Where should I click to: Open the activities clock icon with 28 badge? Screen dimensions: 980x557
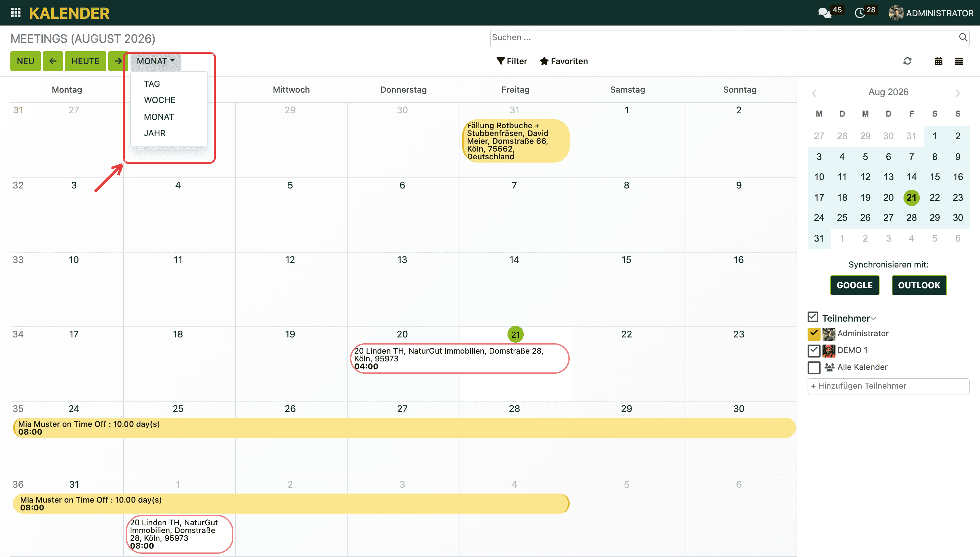(x=859, y=13)
